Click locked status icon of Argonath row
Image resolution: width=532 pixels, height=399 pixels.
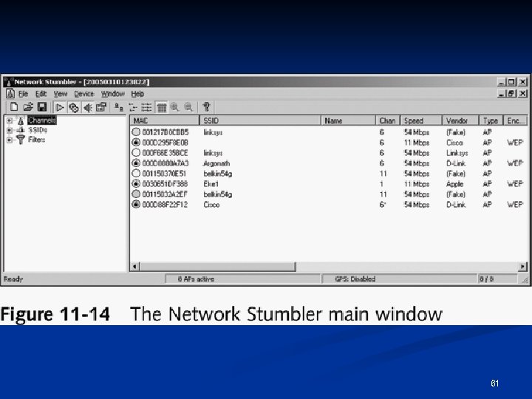point(136,163)
